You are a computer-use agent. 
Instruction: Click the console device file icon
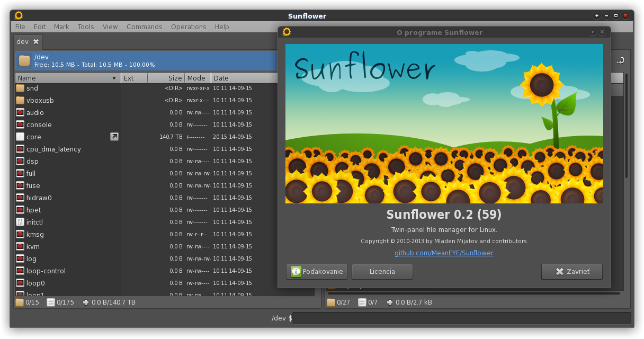[x=20, y=124]
